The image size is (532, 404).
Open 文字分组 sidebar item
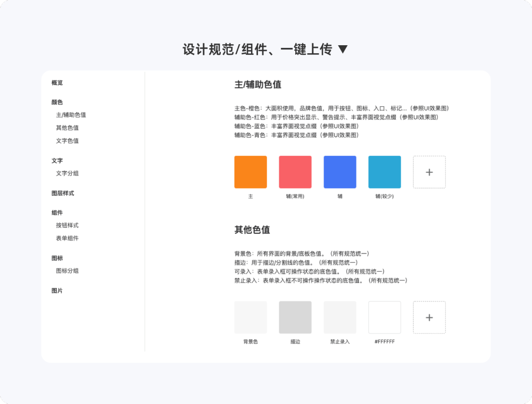[67, 173]
